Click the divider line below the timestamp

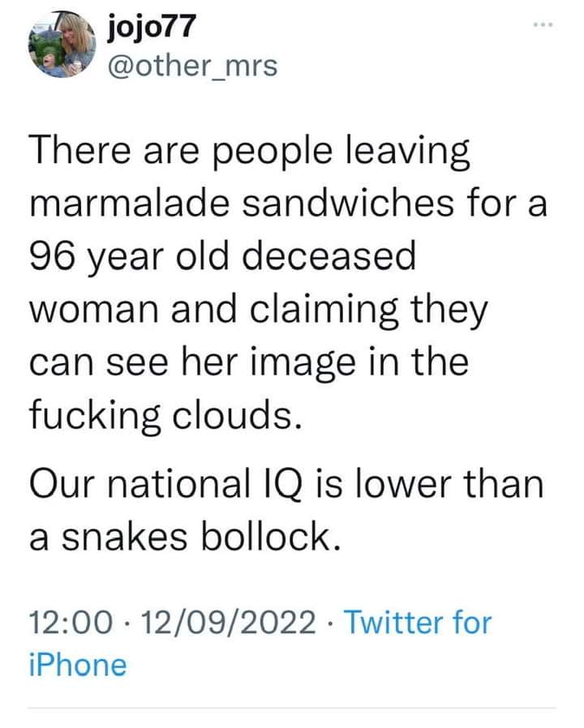(292, 708)
